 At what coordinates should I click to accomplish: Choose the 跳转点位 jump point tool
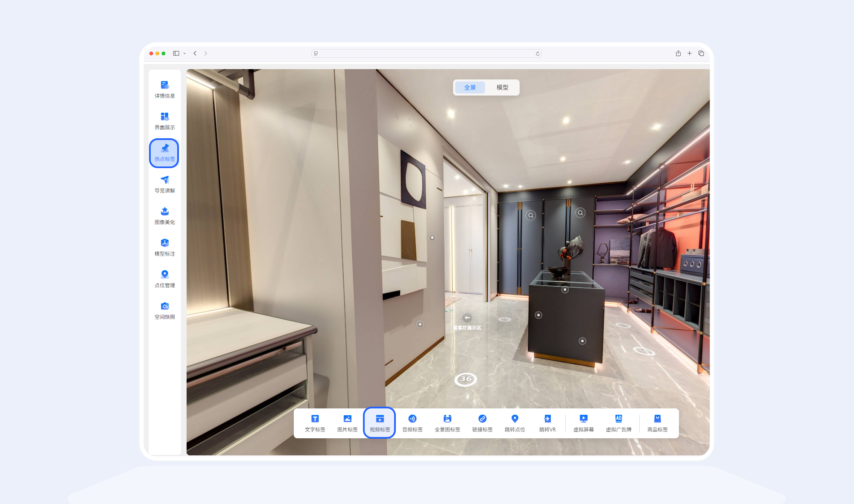[515, 423]
